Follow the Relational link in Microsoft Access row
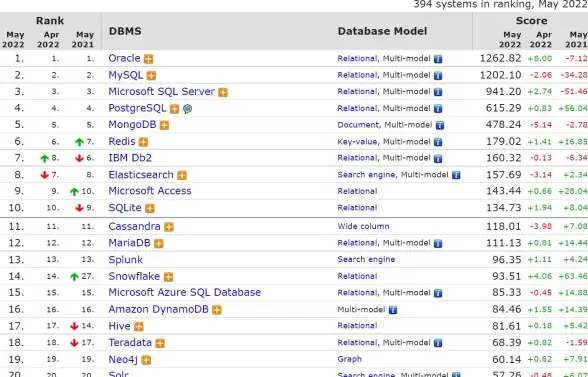Viewport: 588px width, 377px height. tap(357, 191)
